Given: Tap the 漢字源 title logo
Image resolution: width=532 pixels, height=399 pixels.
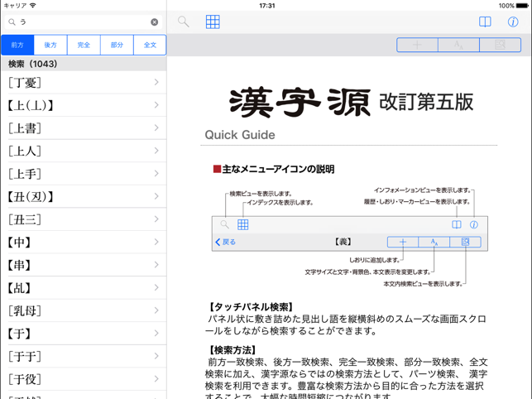Looking at the screenshot, I should point(300,102).
